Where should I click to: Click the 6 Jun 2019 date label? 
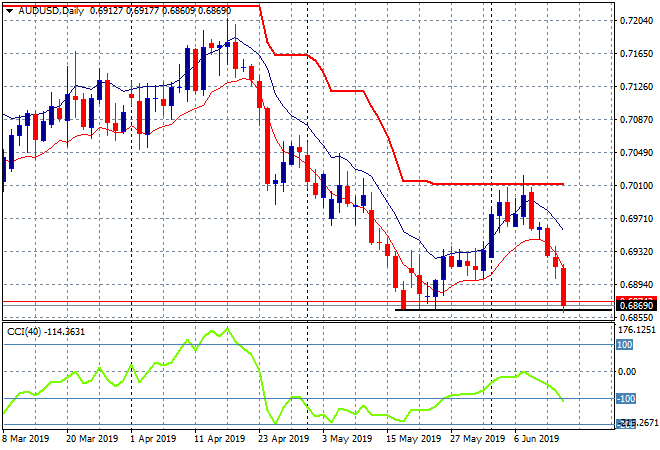click(537, 439)
